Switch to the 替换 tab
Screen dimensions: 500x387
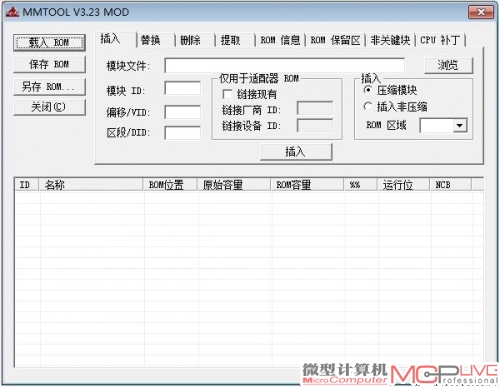pyautogui.click(x=156, y=41)
